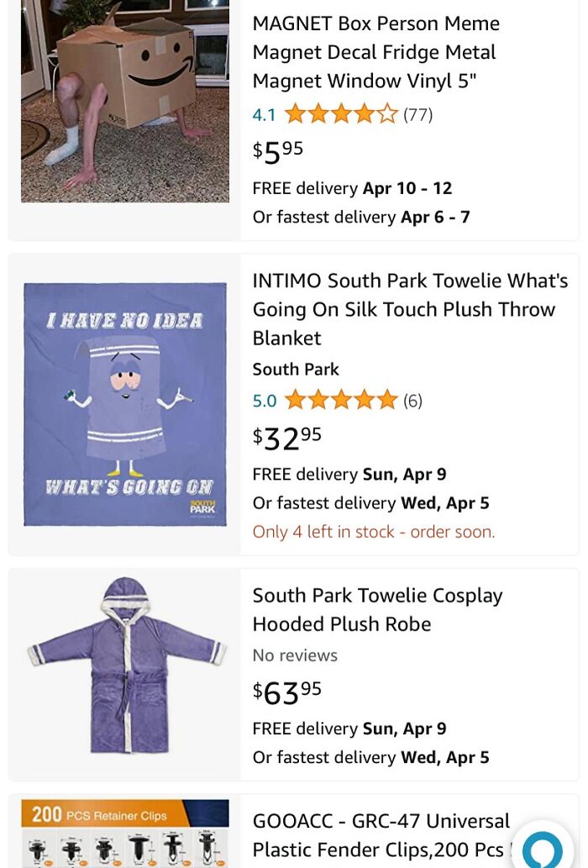Open MAGNET Box Person Meme product title
Screen dimensions: 588x868
[376, 52]
